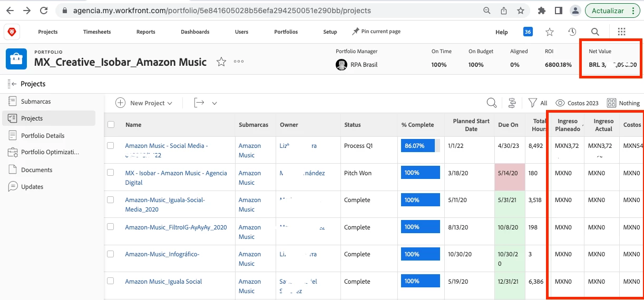Expand New Project dropdown
This screenshot has height=300, width=644.
coord(144,103)
